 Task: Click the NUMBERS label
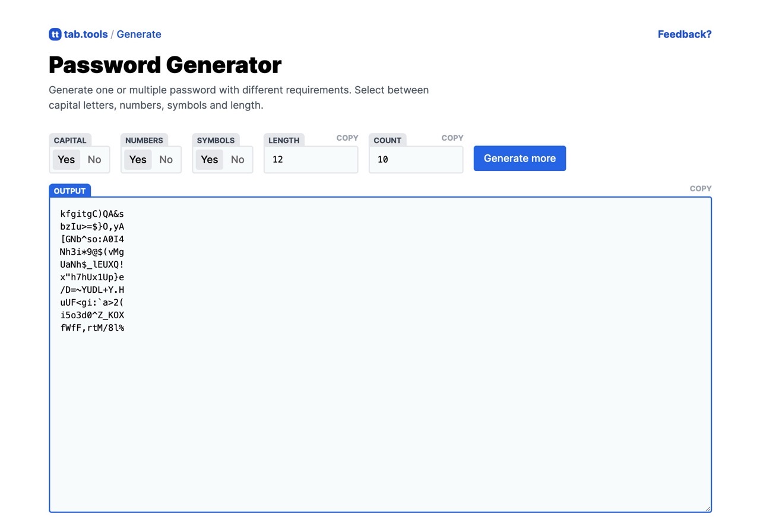pyautogui.click(x=144, y=140)
